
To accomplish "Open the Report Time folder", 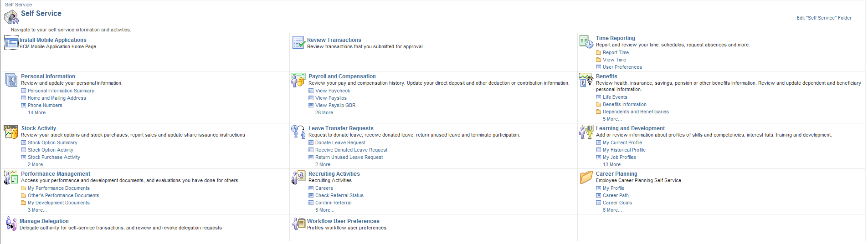I will coord(616,52).
